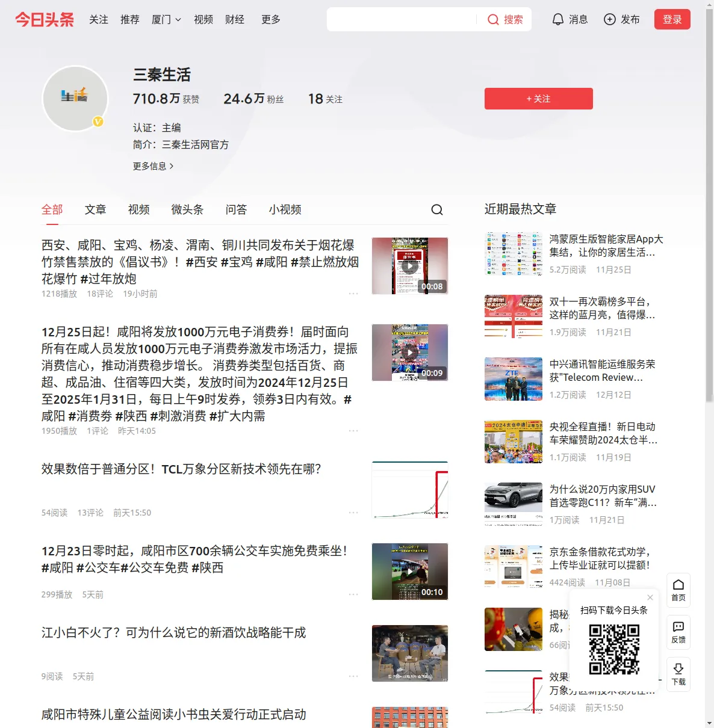Viewport: 714px width, 728px height.
Task: Open hot article 中兴通讯智能运维服务
Action: [603, 371]
